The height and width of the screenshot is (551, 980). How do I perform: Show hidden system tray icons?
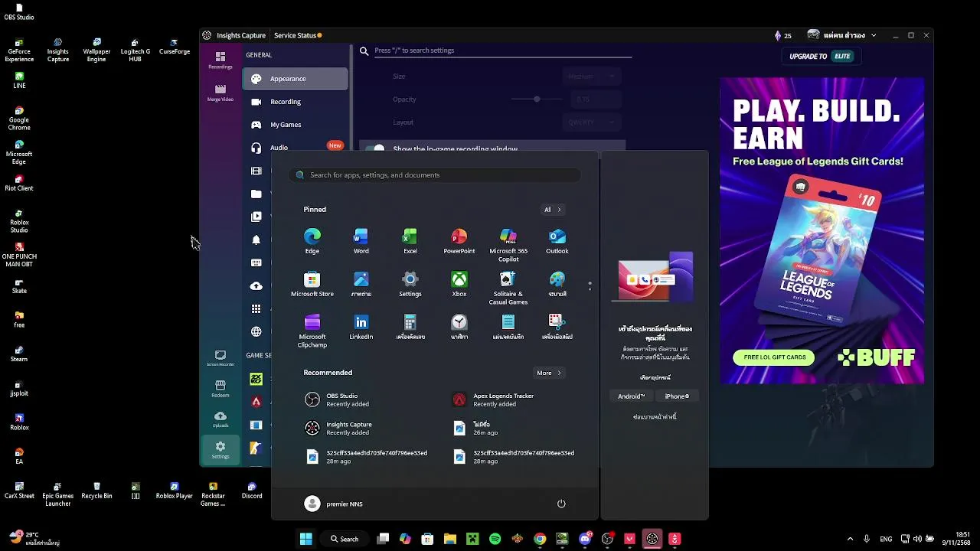pyautogui.click(x=850, y=539)
